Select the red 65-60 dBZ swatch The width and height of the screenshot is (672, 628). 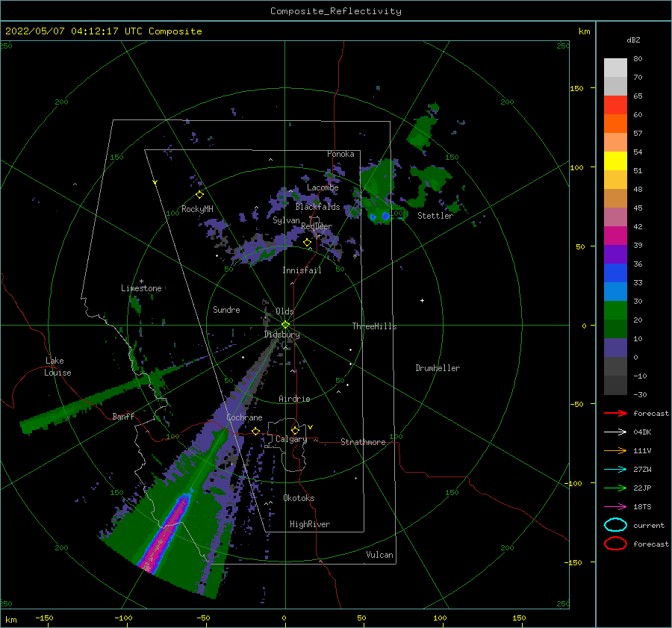[x=615, y=105]
